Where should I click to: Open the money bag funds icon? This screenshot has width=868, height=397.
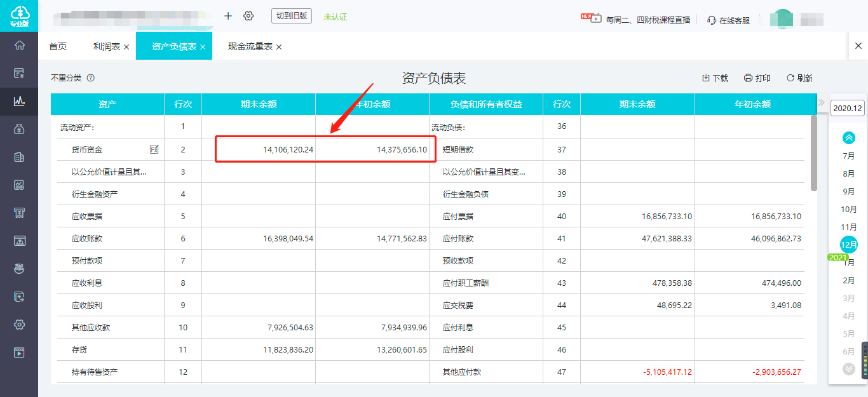pos(19,129)
